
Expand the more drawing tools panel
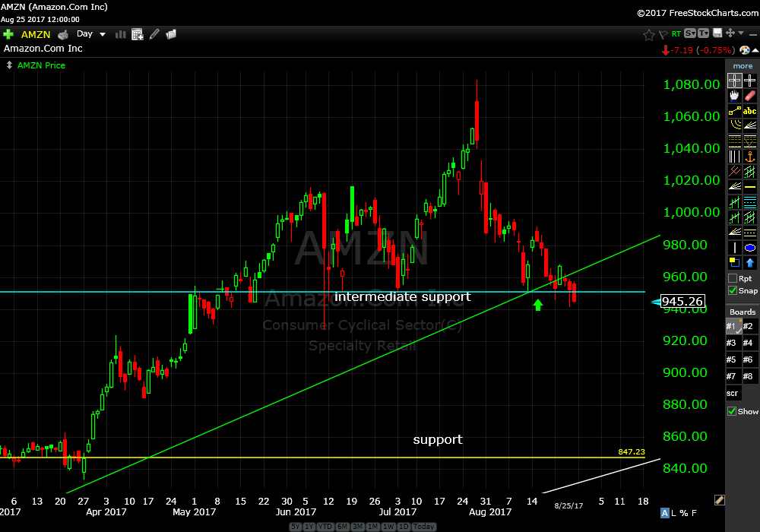[743, 66]
